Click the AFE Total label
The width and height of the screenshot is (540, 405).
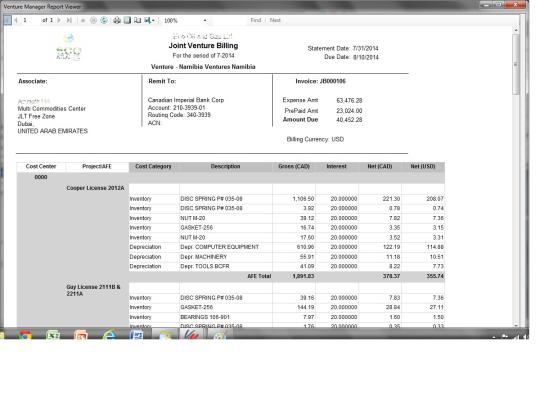pyautogui.click(x=259, y=276)
